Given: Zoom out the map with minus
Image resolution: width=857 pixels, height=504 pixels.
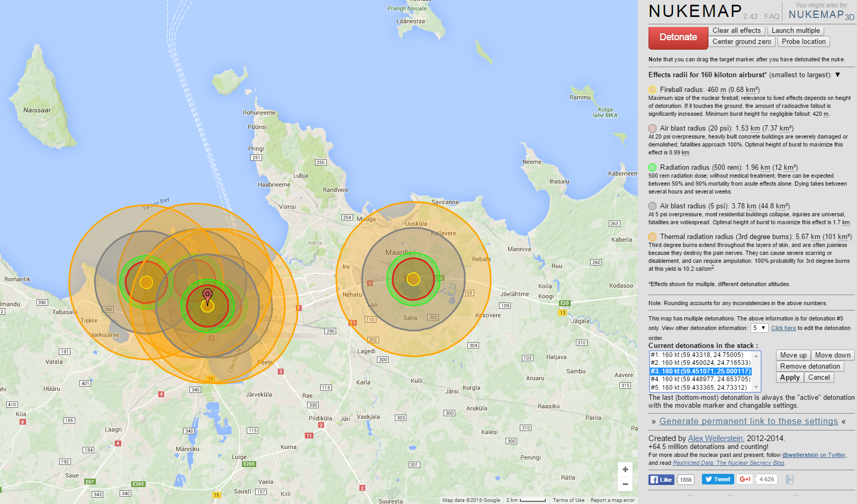Looking at the screenshot, I should point(625,484).
